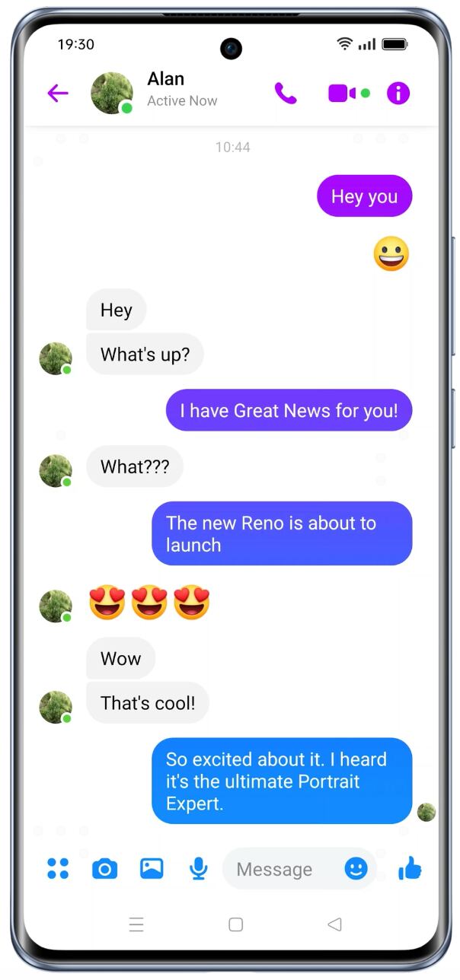Tap the three heart-eyes emoji message
This screenshot has width=460, height=980.
[149, 603]
